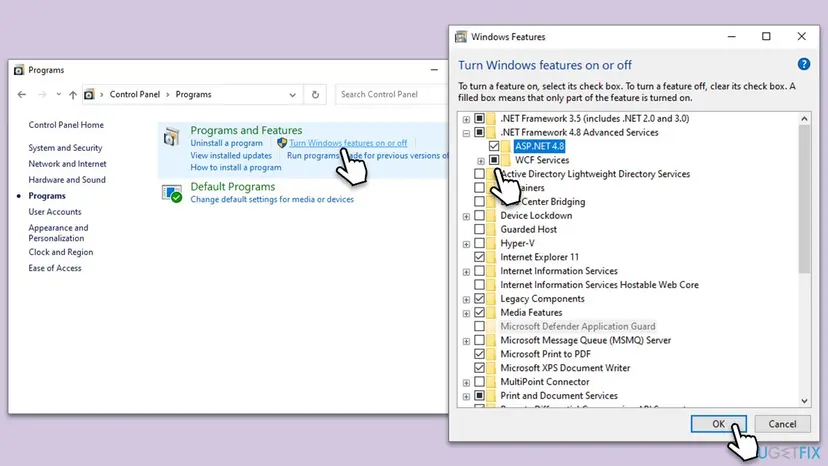Open Network and Internet category

tap(67, 164)
